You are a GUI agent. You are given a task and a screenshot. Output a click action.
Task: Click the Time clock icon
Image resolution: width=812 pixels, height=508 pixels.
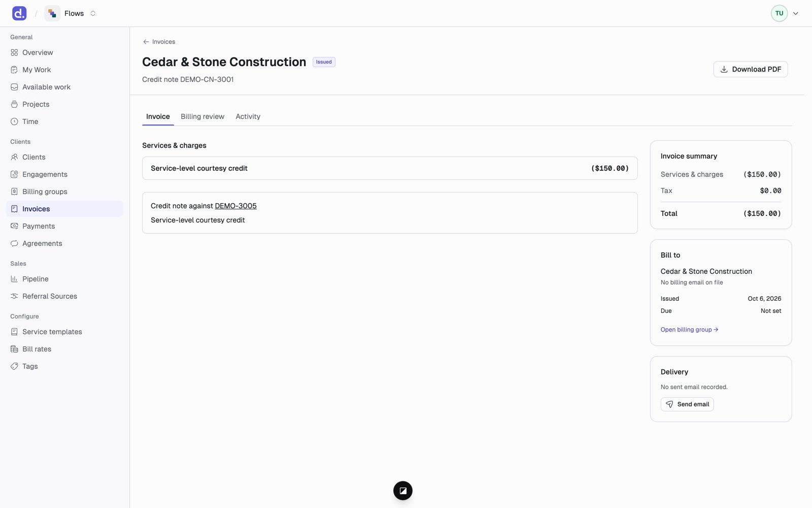[x=14, y=121]
